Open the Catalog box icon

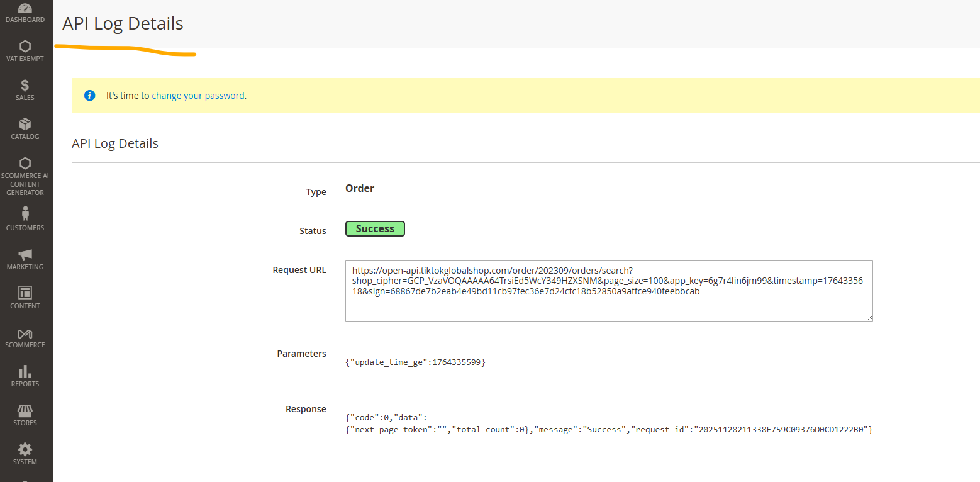click(x=25, y=124)
